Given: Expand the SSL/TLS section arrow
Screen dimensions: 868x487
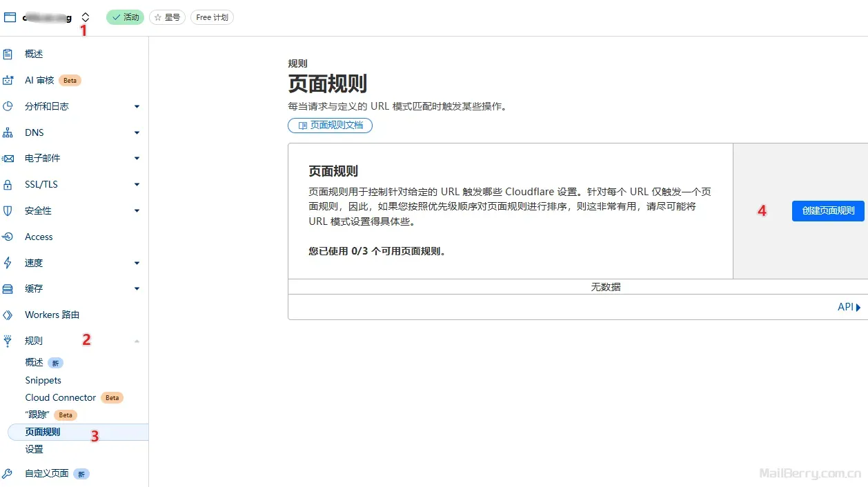Looking at the screenshot, I should [x=137, y=184].
